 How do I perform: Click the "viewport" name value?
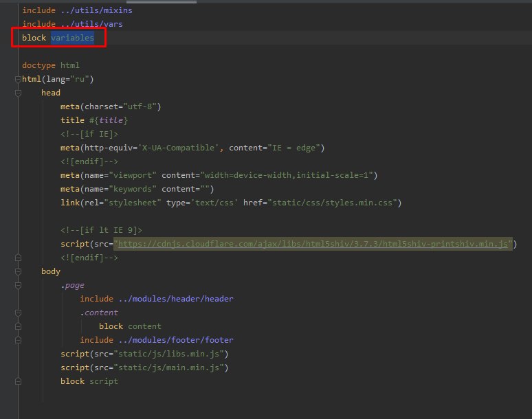pos(133,175)
